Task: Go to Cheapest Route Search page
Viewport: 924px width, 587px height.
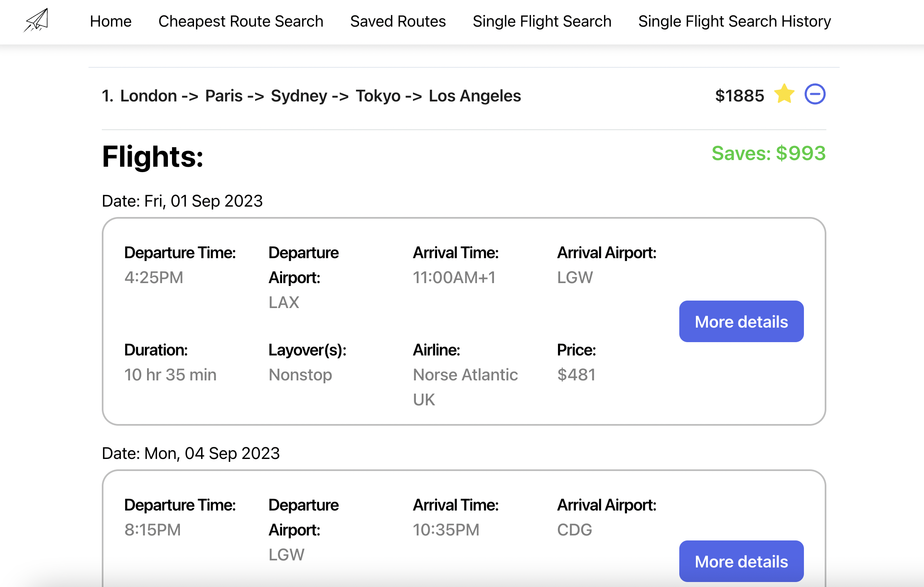Action: (241, 21)
